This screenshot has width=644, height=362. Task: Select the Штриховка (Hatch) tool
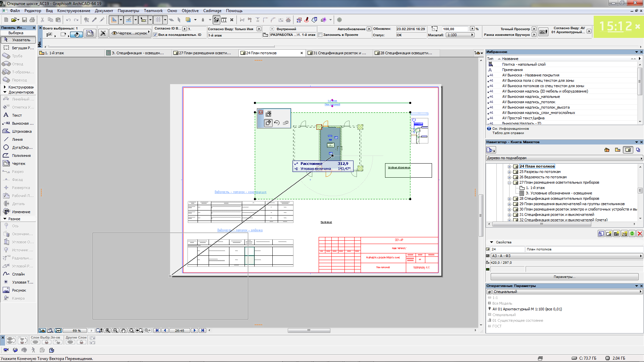(x=18, y=131)
